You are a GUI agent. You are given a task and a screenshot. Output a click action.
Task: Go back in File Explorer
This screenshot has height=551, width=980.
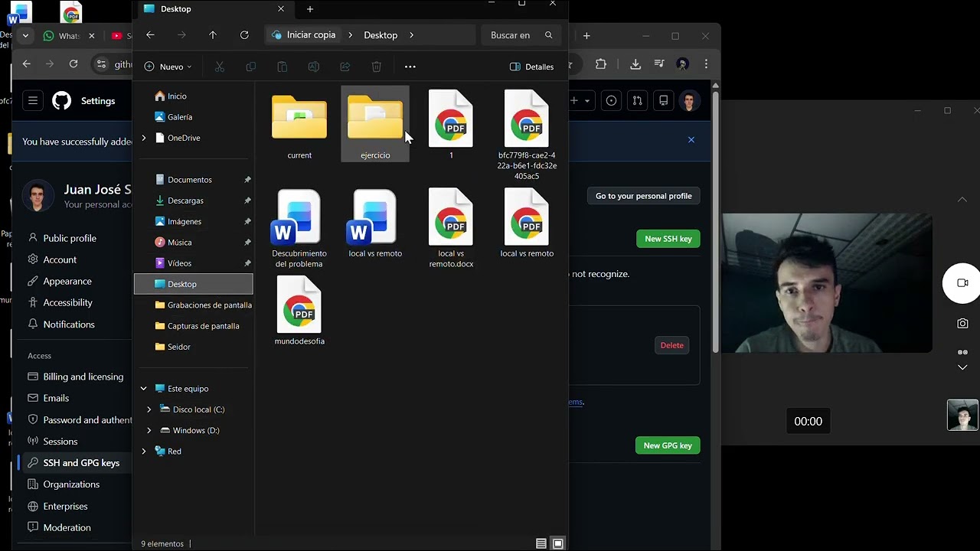click(150, 35)
